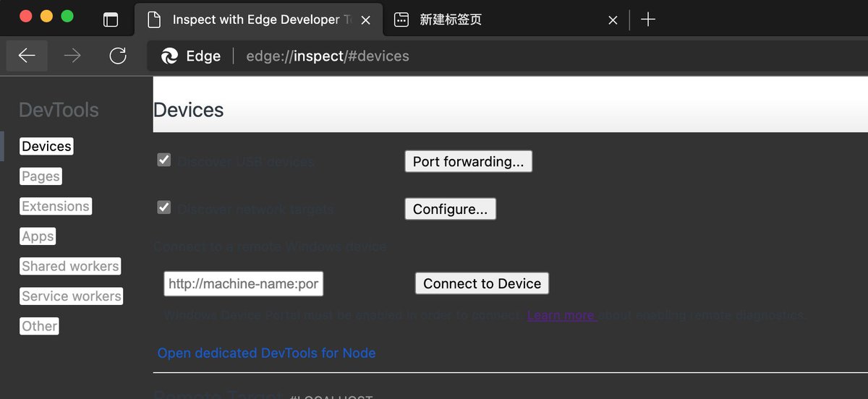Click the page icon on Inspect tab
This screenshot has width=868, height=399.
click(154, 20)
